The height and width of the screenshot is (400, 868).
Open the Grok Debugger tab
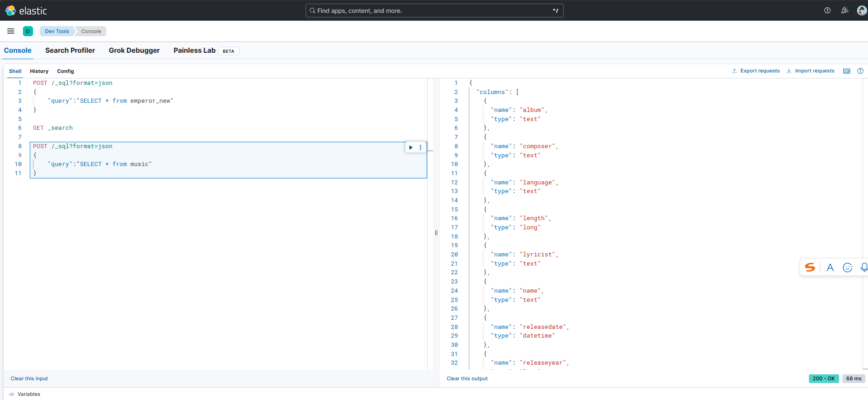[134, 50]
